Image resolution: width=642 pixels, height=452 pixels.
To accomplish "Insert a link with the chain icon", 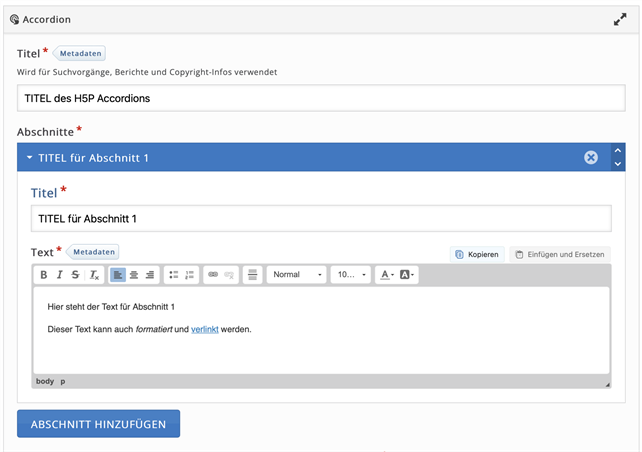I will (213, 275).
